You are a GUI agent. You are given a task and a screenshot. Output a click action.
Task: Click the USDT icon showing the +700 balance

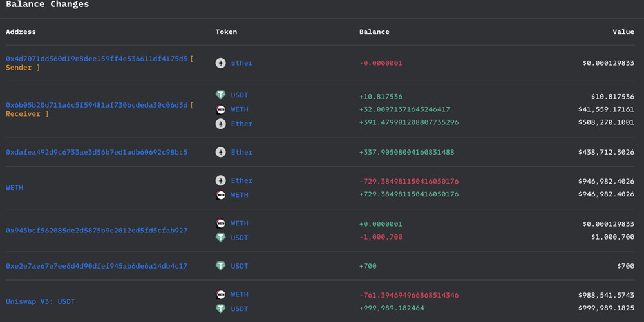pos(221,266)
